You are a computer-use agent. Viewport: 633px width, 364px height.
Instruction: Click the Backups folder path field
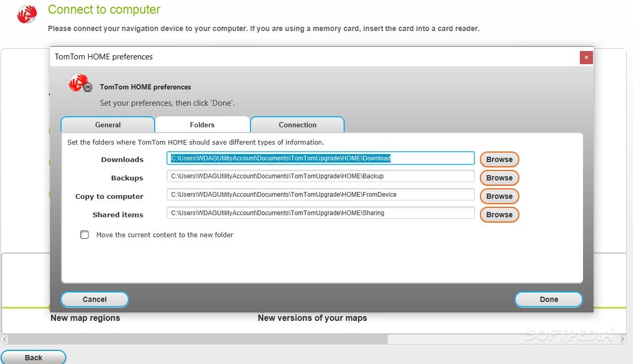[320, 176]
